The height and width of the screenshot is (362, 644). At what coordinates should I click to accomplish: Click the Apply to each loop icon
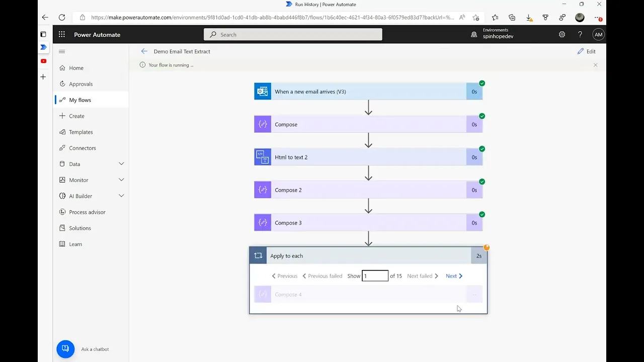point(258,256)
